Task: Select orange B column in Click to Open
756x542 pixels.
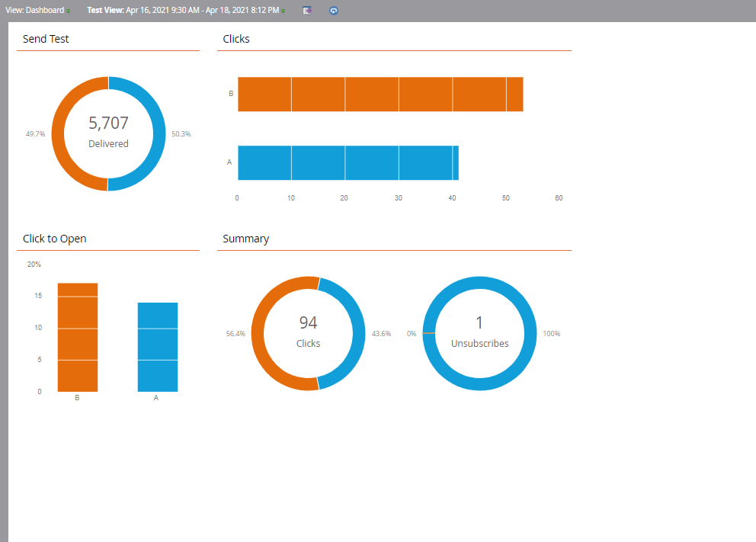Action: click(77, 337)
